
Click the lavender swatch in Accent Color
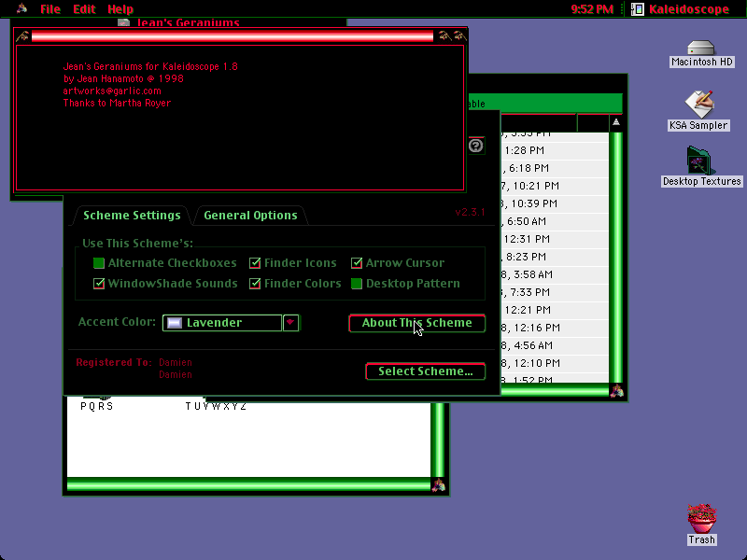click(175, 323)
